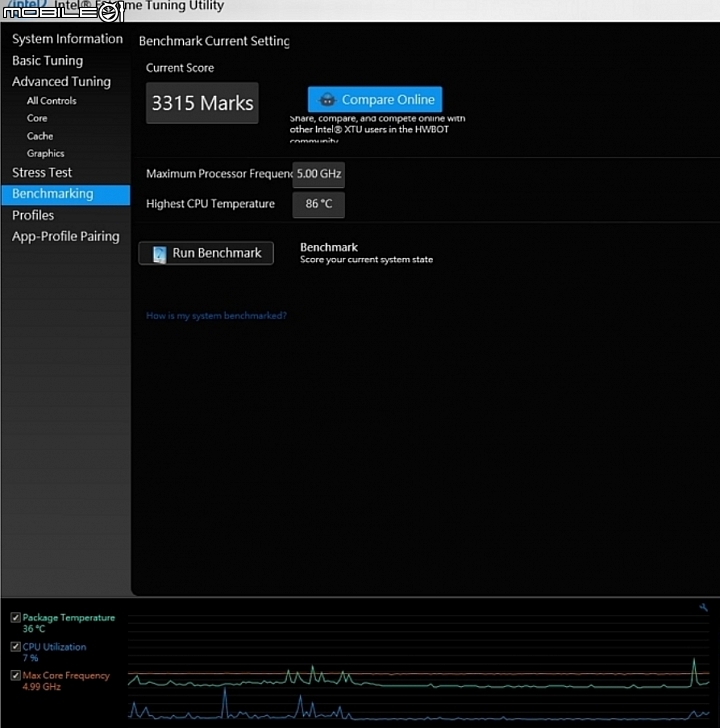Toggle CPU Utilization checkbox
720x728 pixels.
click(x=15, y=647)
